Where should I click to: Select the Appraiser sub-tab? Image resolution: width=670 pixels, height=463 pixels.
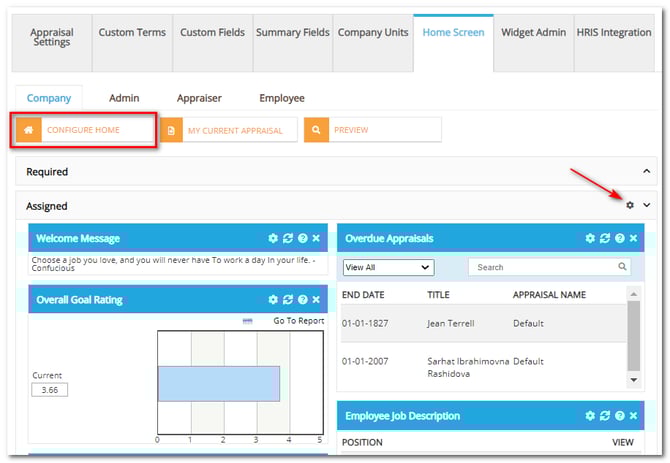tap(199, 98)
